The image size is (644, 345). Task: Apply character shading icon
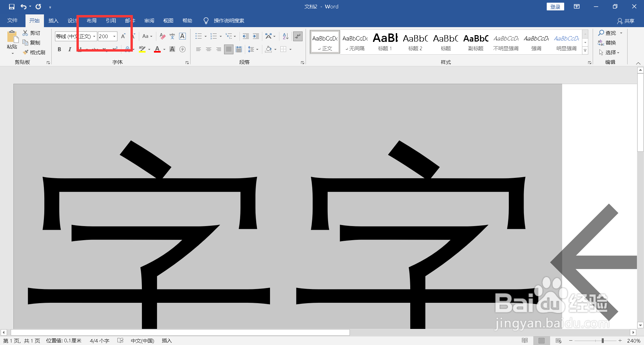pyautogui.click(x=172, y=49)
